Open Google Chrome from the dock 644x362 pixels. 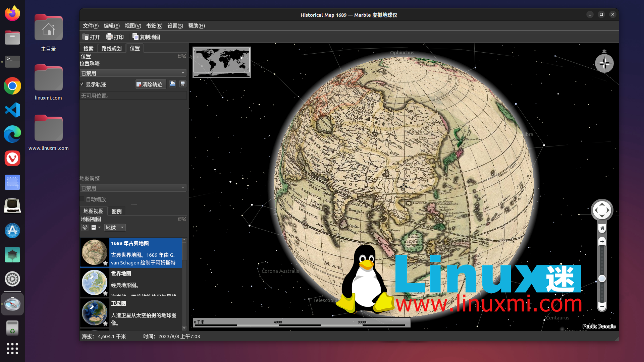[12, 86]
